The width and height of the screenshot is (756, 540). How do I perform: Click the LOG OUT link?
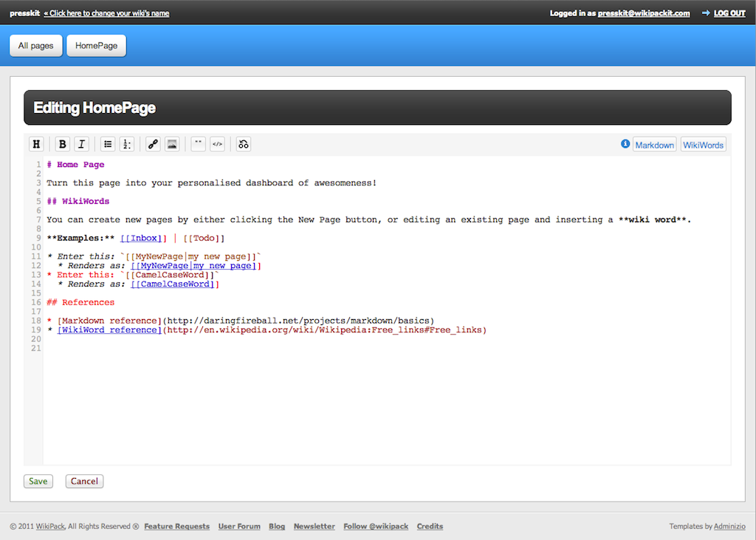tap(729, 13)
